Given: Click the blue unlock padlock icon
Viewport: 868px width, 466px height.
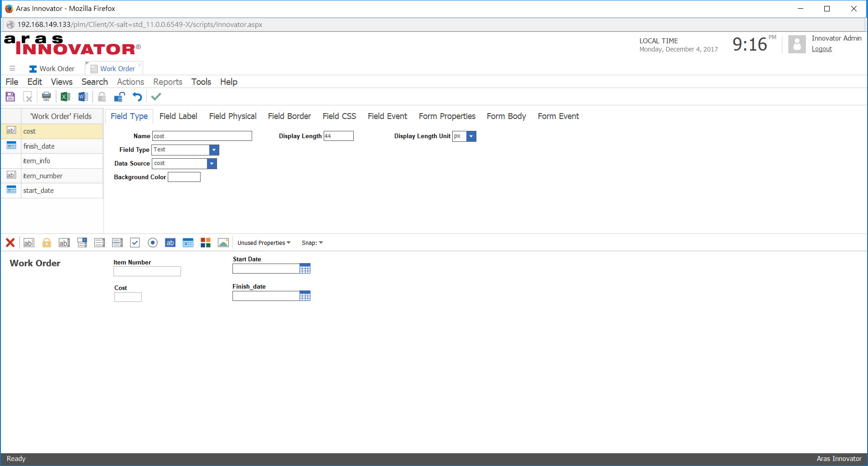Looking at the screenshot, I should pos(119,97).
